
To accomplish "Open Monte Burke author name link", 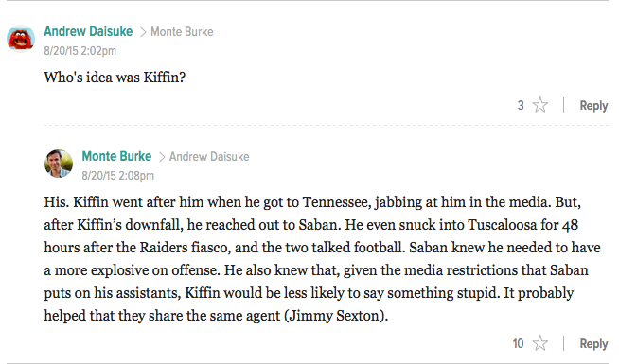I will tap(116, 156).
